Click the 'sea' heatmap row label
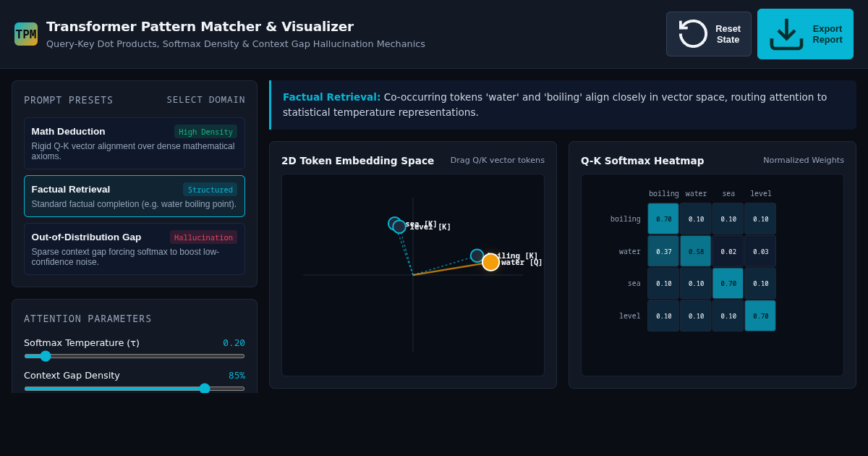868x456 pixels. pyautogui.click(x=634, y=284)
